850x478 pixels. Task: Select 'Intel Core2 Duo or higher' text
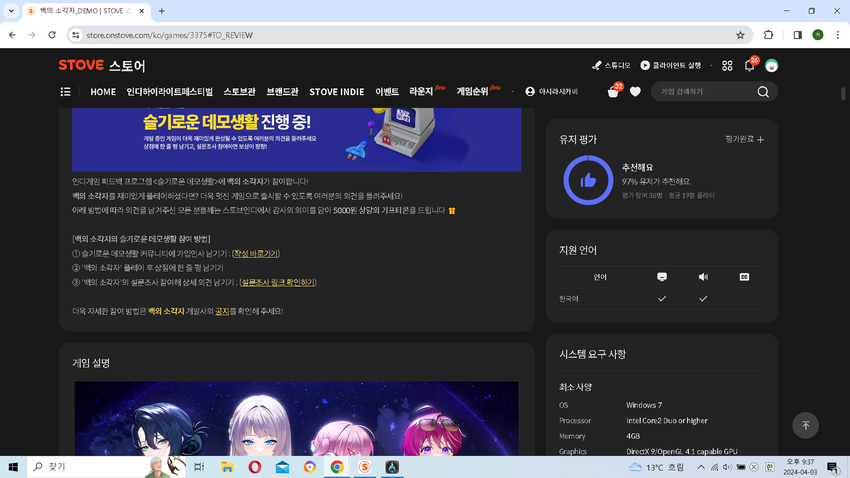(x=667, y=421)
